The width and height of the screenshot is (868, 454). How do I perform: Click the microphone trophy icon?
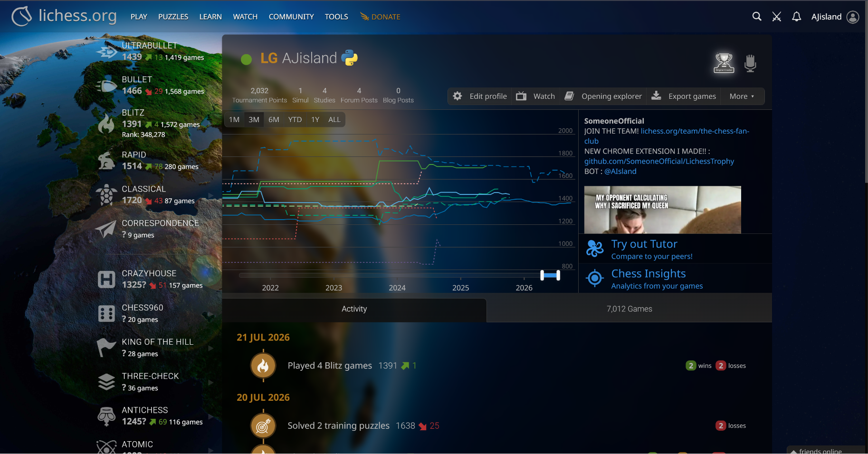750,63
